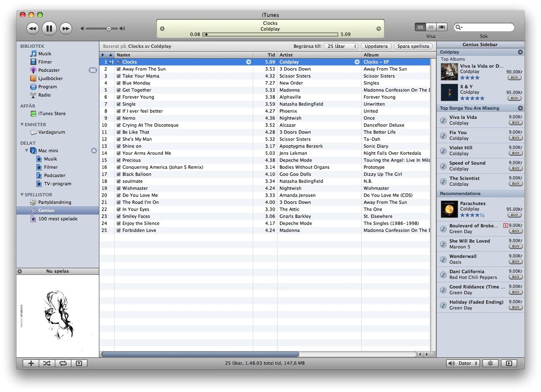Image resolution: width=541 pixels, height=392 pixels.
Task: Preview Fix You song
Action: click(x=443, y=135)
